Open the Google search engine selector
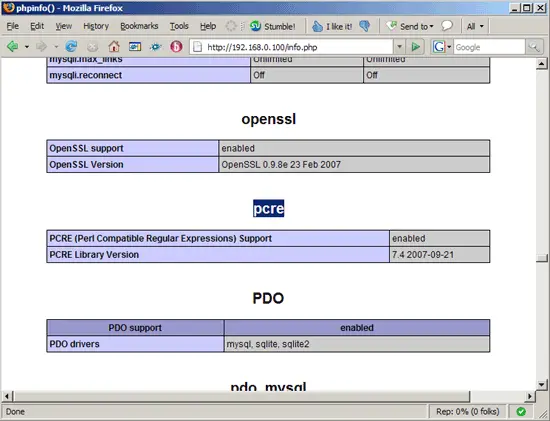The height and width of the screenshot is (421, 550). [442, 47]
